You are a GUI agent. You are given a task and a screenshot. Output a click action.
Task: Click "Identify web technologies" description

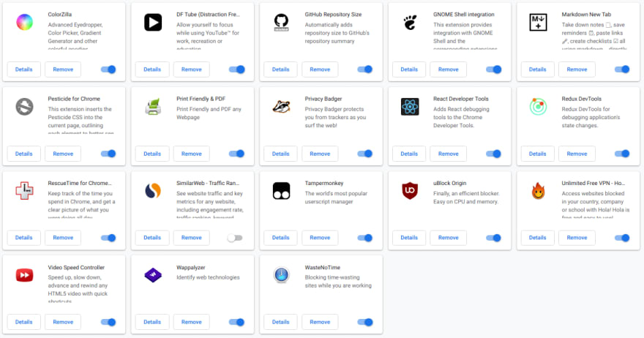[x=208, y=277]
